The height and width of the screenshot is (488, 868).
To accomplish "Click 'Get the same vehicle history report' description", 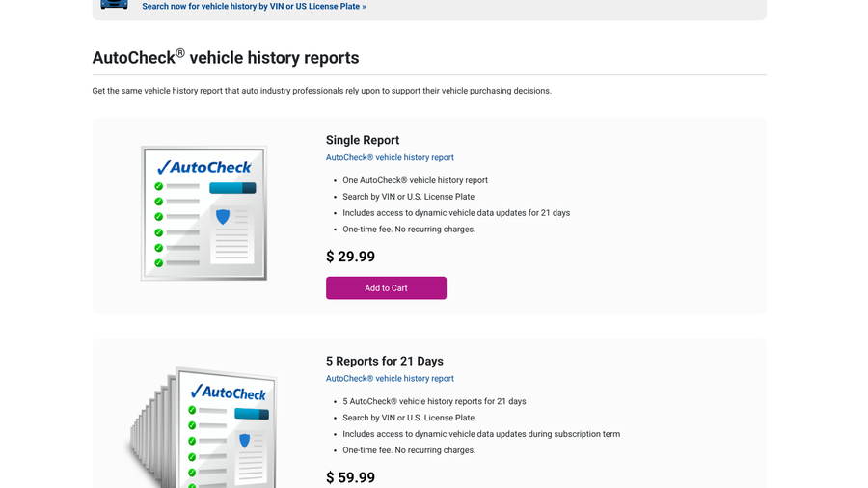I will click(x=321, y=91).
